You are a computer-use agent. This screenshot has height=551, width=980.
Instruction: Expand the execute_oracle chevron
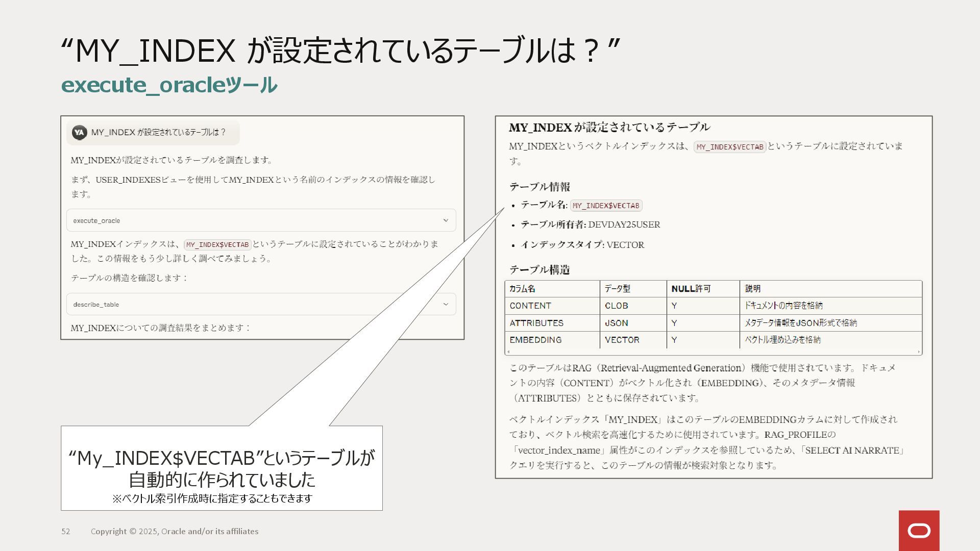pos(446,220)
